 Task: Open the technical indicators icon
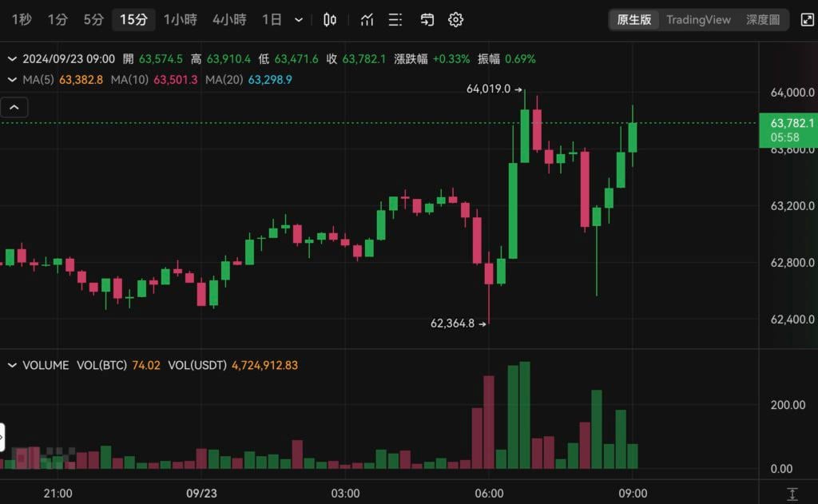367,20
